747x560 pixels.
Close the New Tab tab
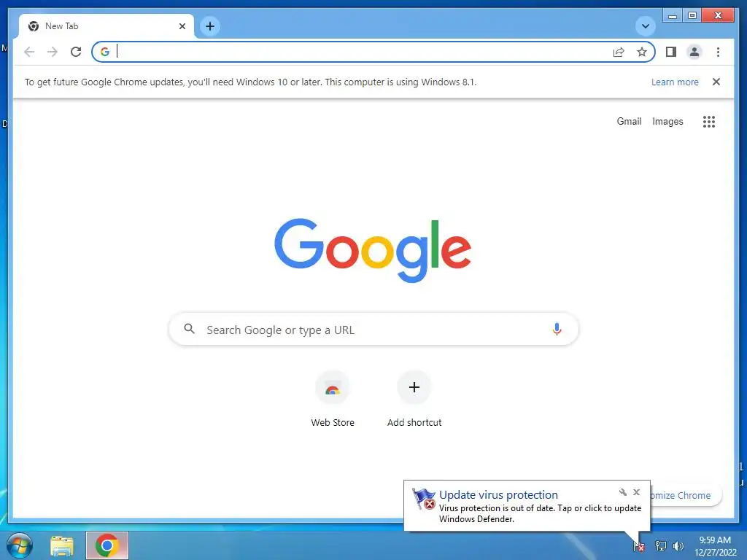[x=182, y=26]
